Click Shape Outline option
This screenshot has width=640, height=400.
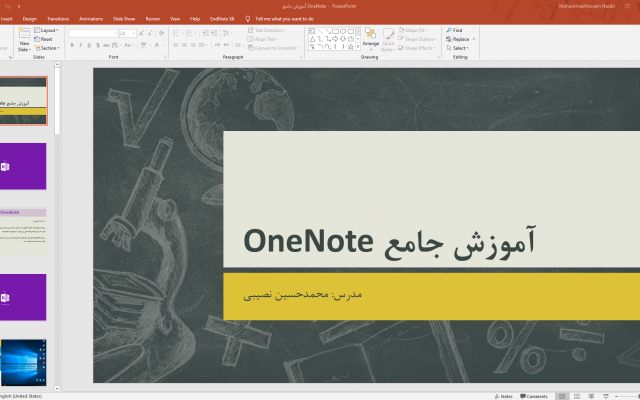(x=417, y=39)
